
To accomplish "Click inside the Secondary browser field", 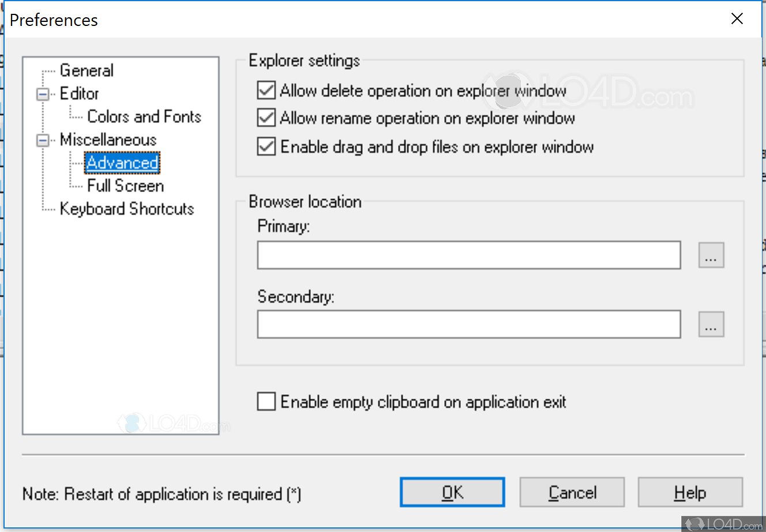I will tap(467, 324).
